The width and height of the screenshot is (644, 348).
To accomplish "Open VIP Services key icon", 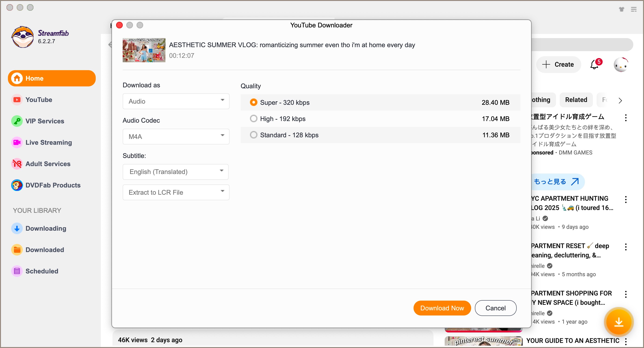I will click(x=17, y=121).
